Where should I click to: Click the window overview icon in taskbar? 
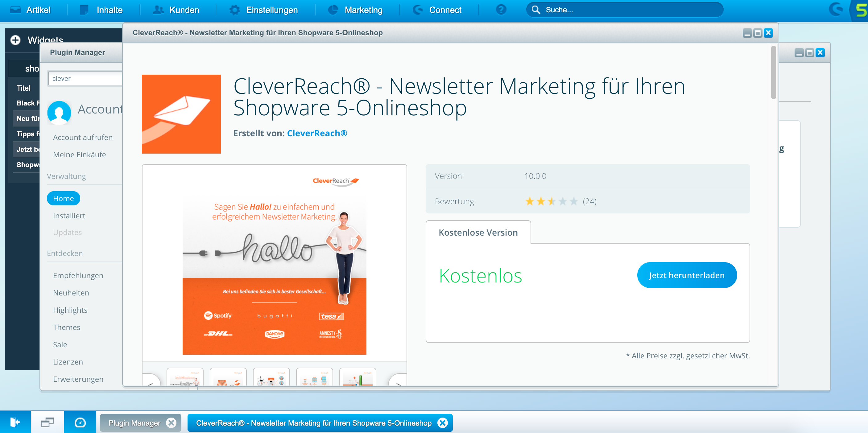[48, 422]
